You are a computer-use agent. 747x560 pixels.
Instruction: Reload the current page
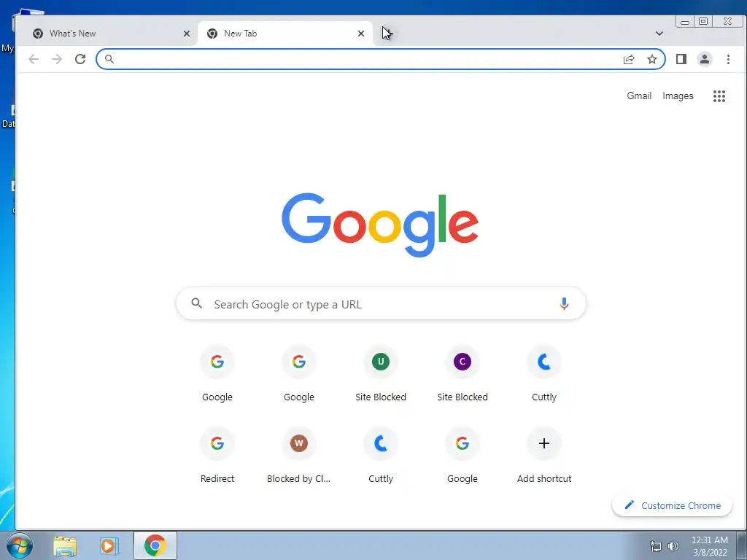(80, 59)
